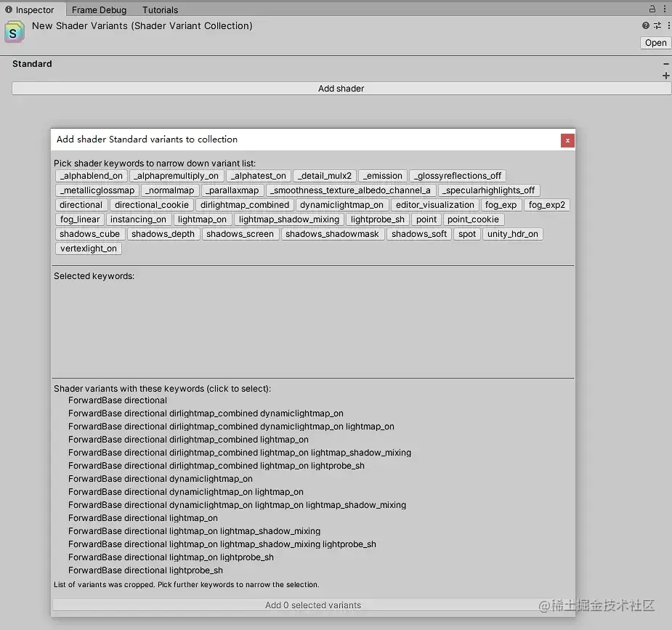Pick the shadows_shadowmask keyword
Image resolution: width=672 pixels, height=630 pixels.
click(332, 234)
